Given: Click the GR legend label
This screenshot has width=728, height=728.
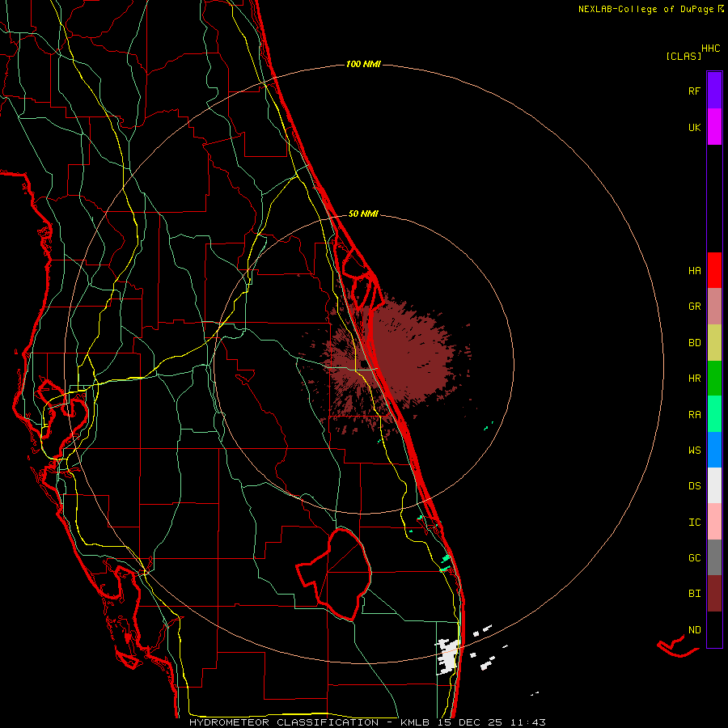Looking at the screenshot, I should 694,307.
